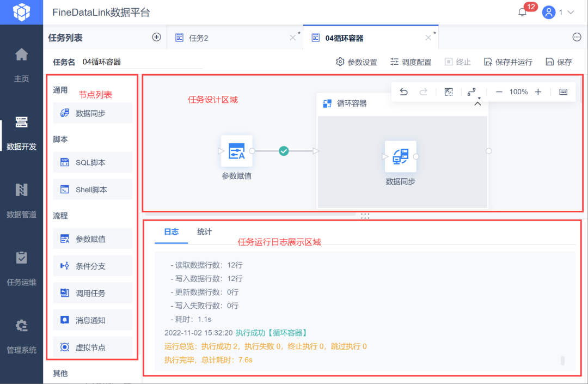Select the 数据同步 node inside loop container
Viewport: 588px width, 384px height.
click(x=401, y=156)
